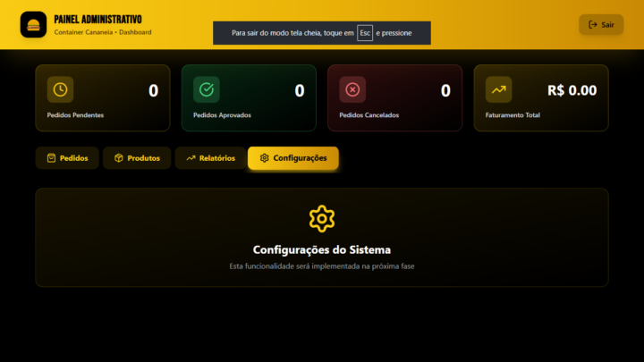Image resolution: width=644 pixels, height=362 pixels.
Task: Click the red X cancelled orders icon
Action: [x=352, y=89]
